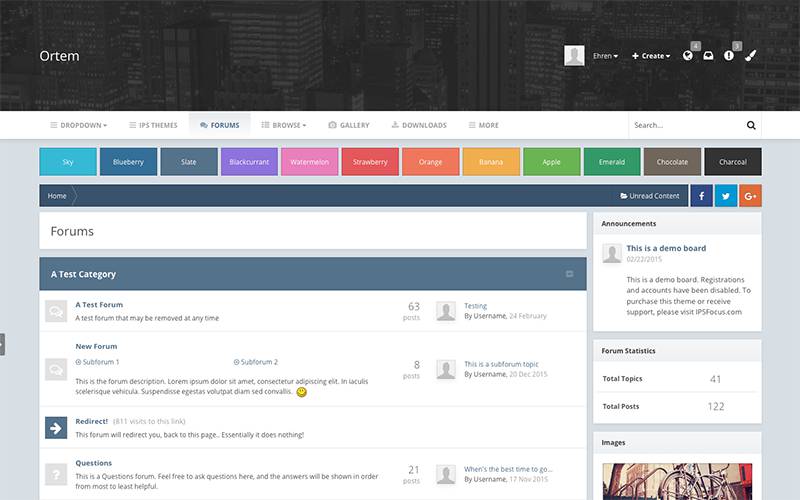Viewport: 800px width, 500px height.
Task: Click the Ehren user avatar
Action: coord(574,56)
